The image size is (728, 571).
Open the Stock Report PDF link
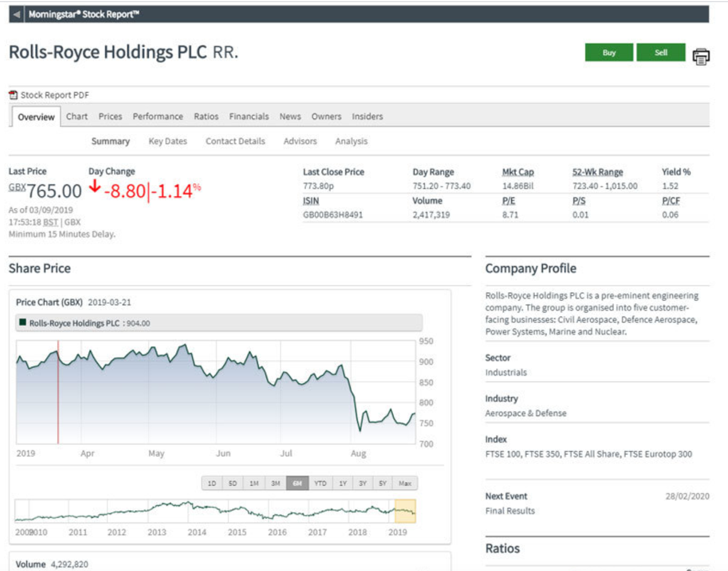coord(55,95)
